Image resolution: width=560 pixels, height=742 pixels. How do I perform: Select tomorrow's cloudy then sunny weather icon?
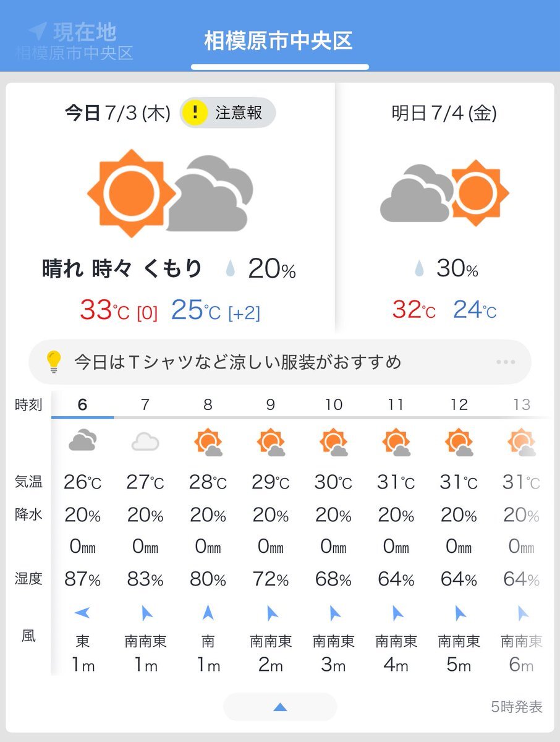[x=444, y=192]
